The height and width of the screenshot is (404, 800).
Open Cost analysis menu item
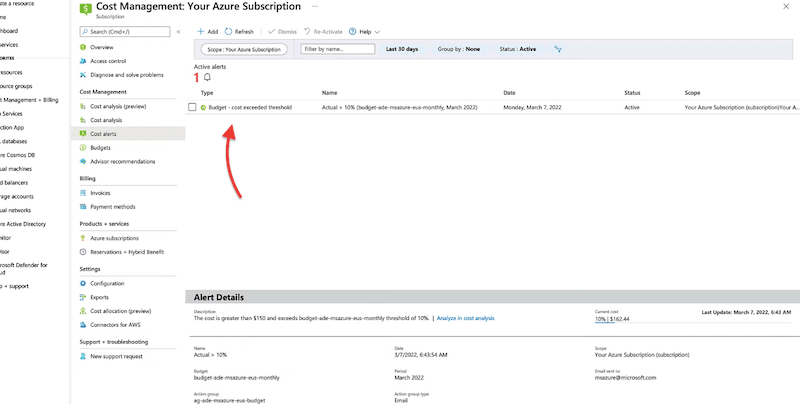tap(106, 120)
